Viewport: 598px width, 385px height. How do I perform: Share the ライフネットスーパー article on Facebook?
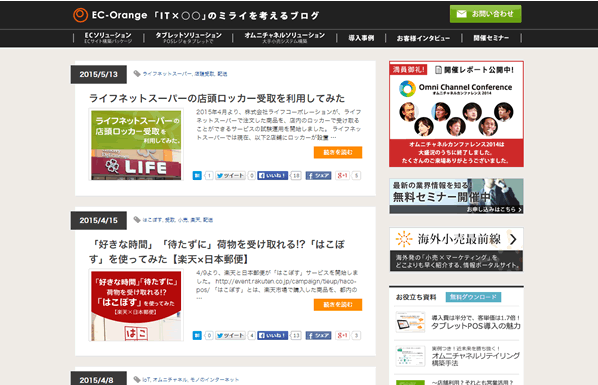(x=318, y=176)
